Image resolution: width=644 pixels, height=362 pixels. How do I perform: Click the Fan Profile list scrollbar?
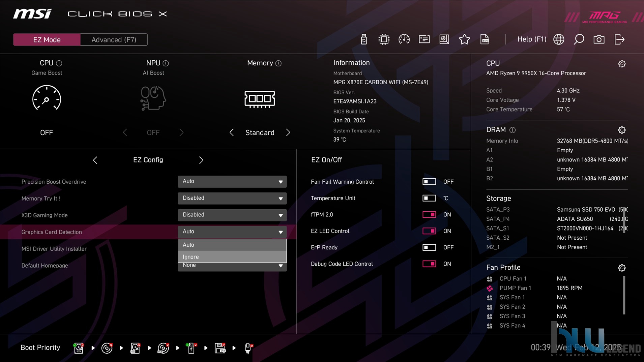[x=624, y=295]
